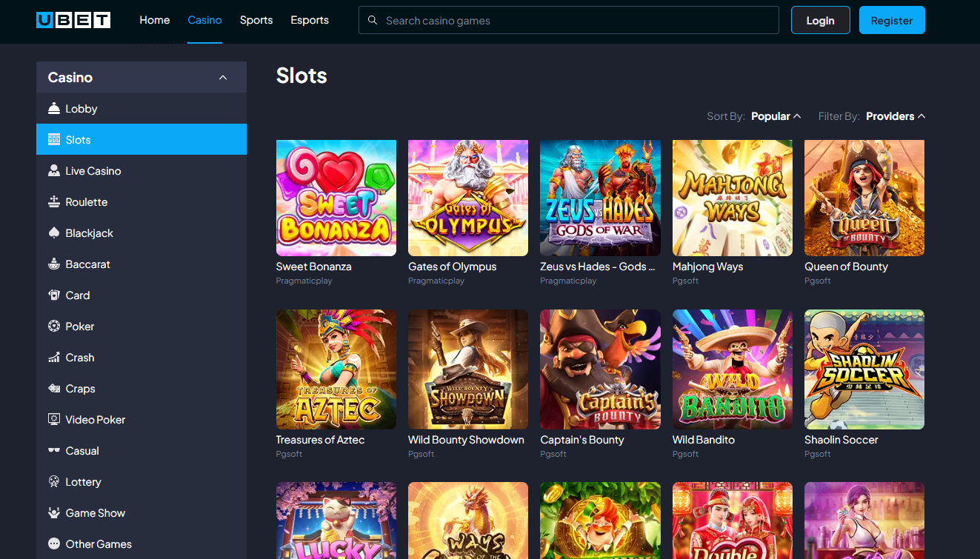Screen dimensions: 980x559
Task: Click Captain's Bounty title text
Action: 582,440
